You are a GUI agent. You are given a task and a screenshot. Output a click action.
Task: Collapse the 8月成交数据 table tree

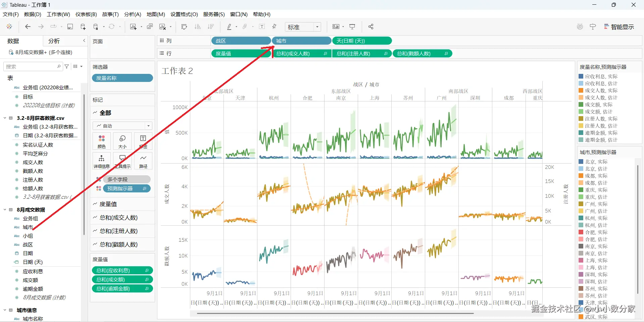5,210
